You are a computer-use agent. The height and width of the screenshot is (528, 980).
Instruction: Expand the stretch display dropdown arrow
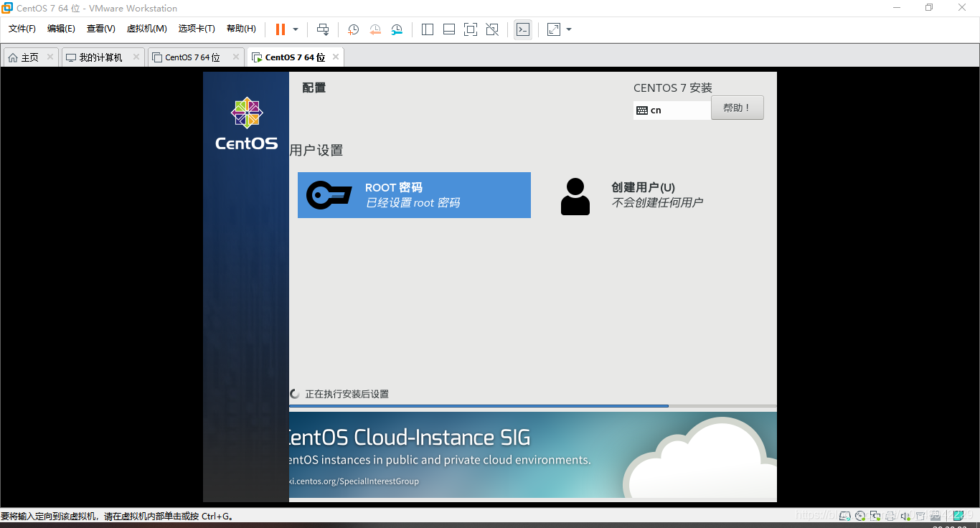569,29
